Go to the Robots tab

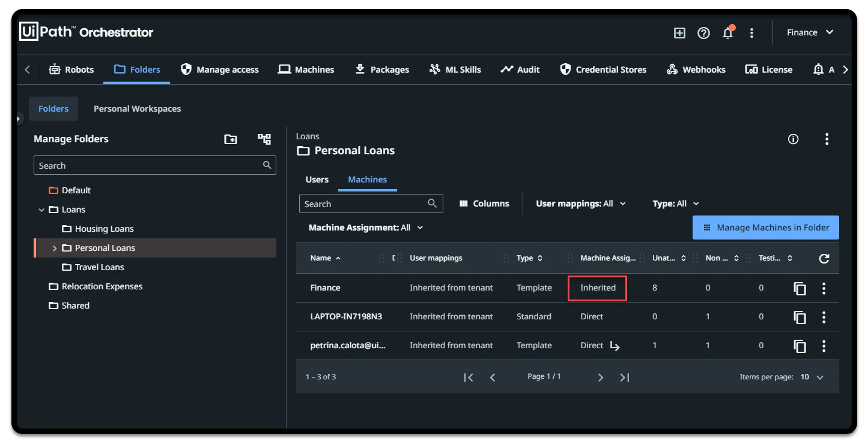click(71, 70)
